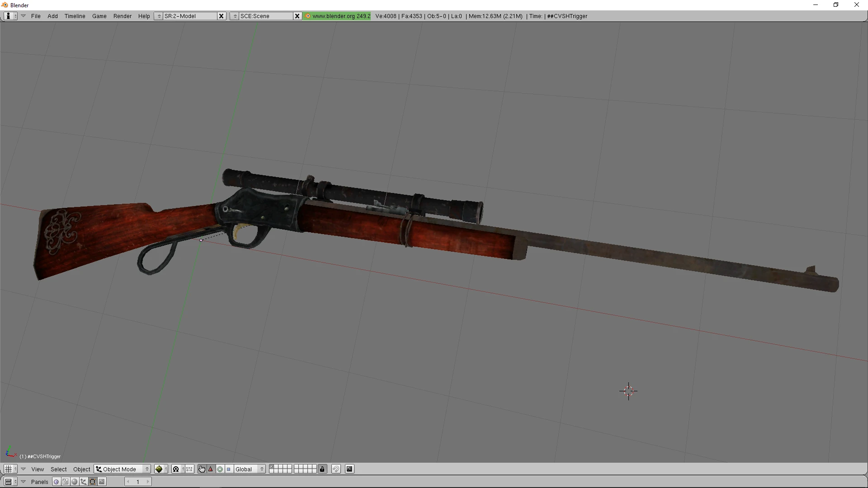Open the buttons window type selector

point(10,482)
